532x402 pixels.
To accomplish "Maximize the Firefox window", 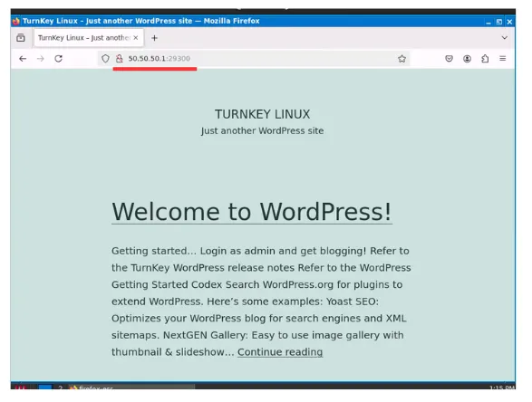I will click(x=499, y=22).
